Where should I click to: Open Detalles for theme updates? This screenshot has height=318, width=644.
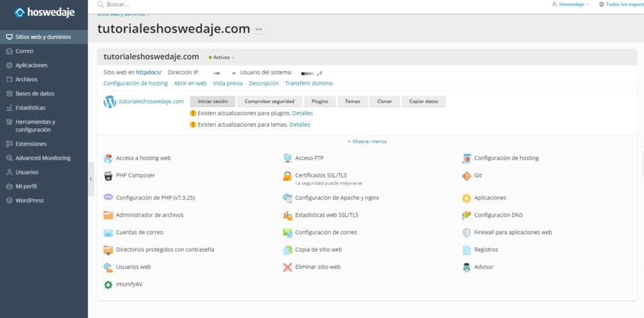tap(300, 125)
